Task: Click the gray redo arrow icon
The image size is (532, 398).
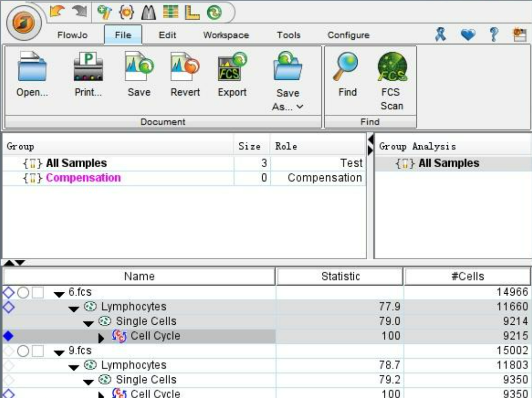Action: point(80,12)
